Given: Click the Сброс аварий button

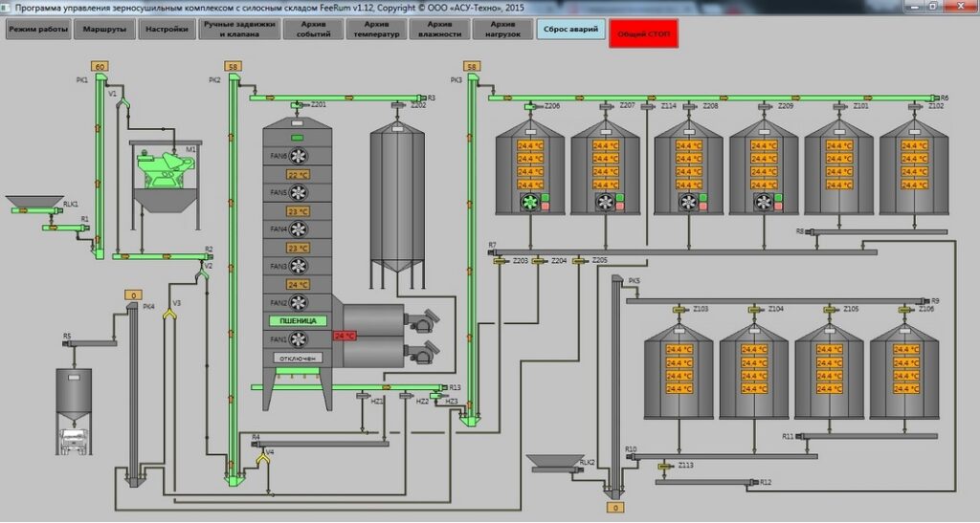Looking at the screenshot, I should [570, 30].
